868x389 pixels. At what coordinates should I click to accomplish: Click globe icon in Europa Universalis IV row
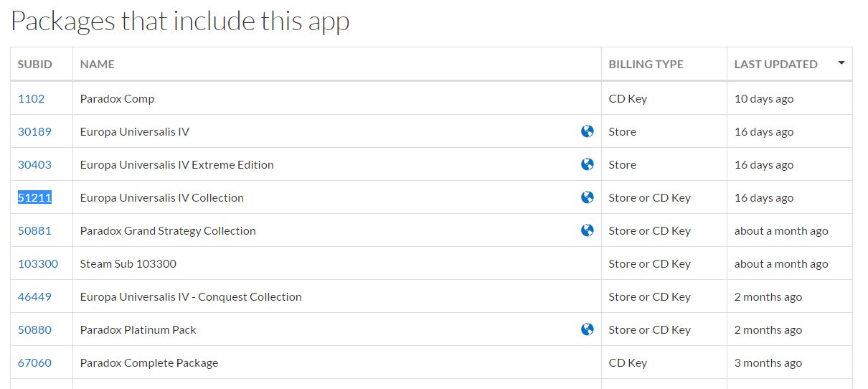tap(588, 131)
